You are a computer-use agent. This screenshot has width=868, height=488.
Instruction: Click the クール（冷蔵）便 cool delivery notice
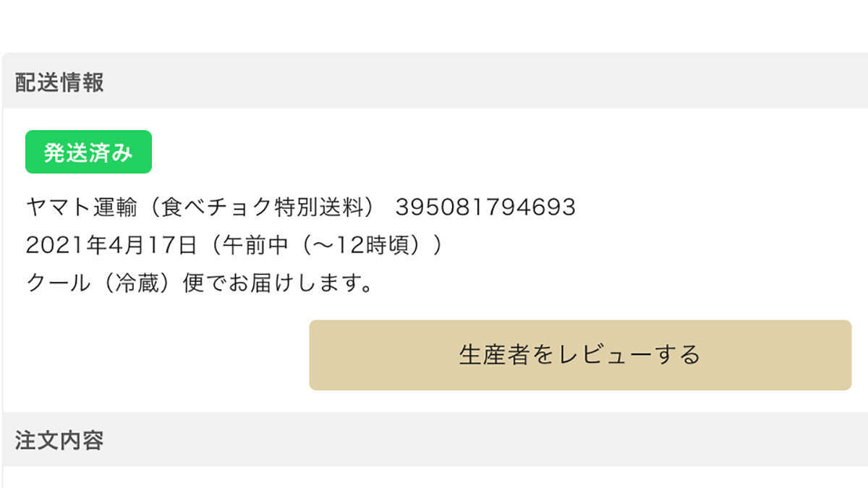pyautogui.click(x=201, y=283)
